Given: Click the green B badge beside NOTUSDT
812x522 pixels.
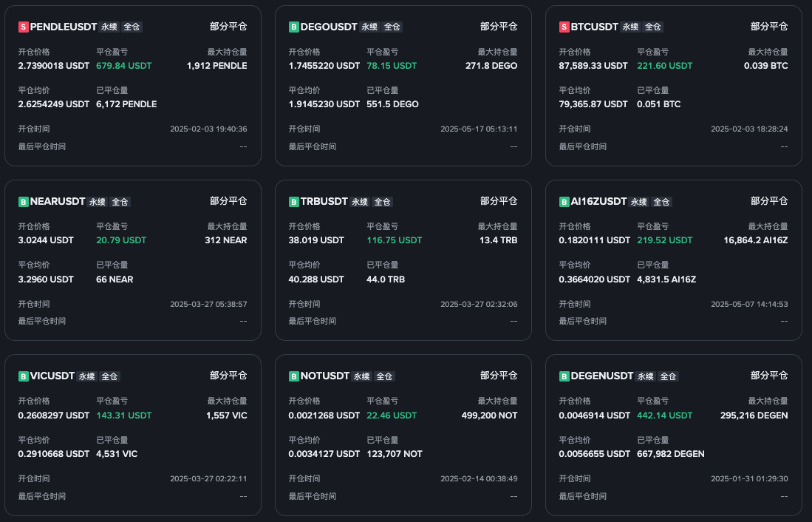Looking at the screenshot, I should tap(294, 376).
